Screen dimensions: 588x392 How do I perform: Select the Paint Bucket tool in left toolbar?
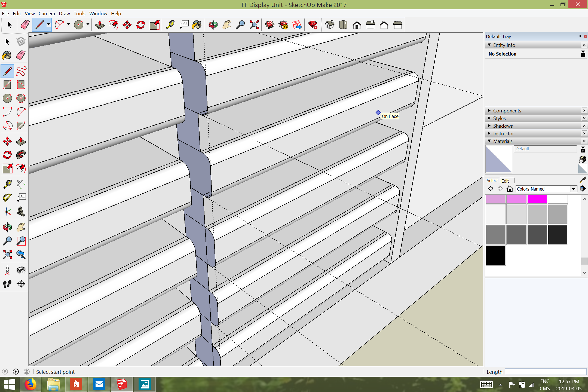coord(7,55)
